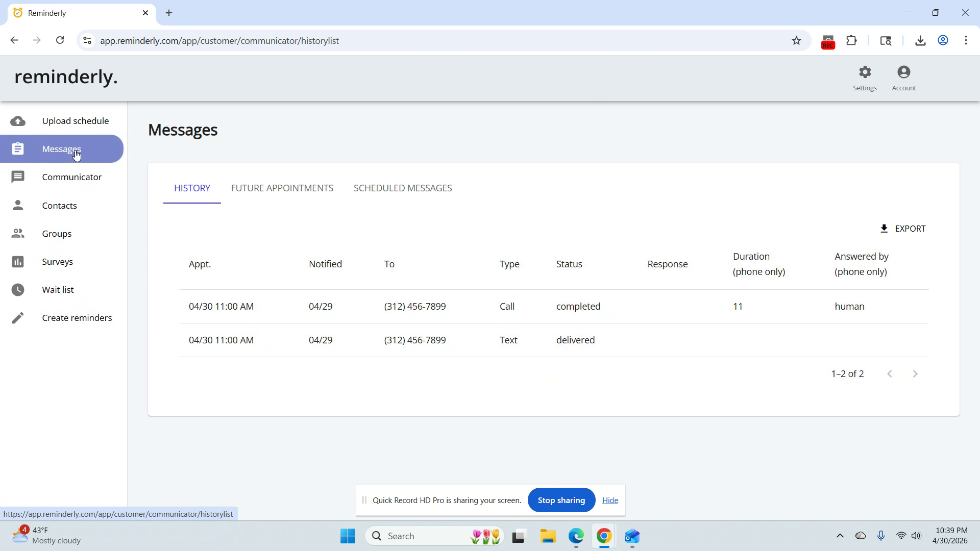Click the phone number in the Call row
Viewport: 980px width, 551px height.
tap(415, 307)
